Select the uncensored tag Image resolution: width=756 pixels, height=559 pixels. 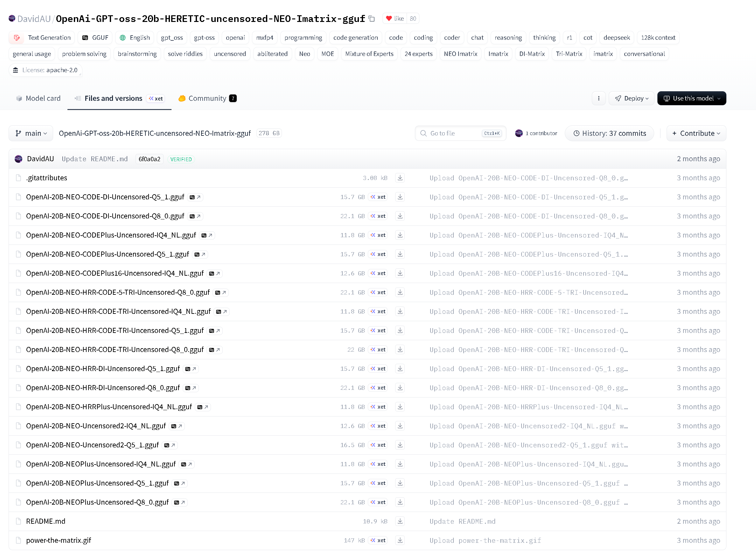[x=230, y=54]
